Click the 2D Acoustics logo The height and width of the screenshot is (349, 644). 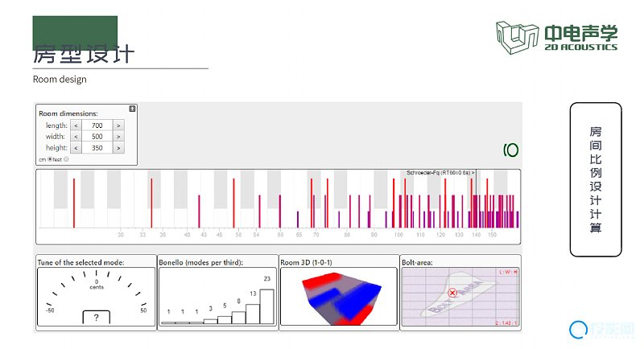coord(556,37)
